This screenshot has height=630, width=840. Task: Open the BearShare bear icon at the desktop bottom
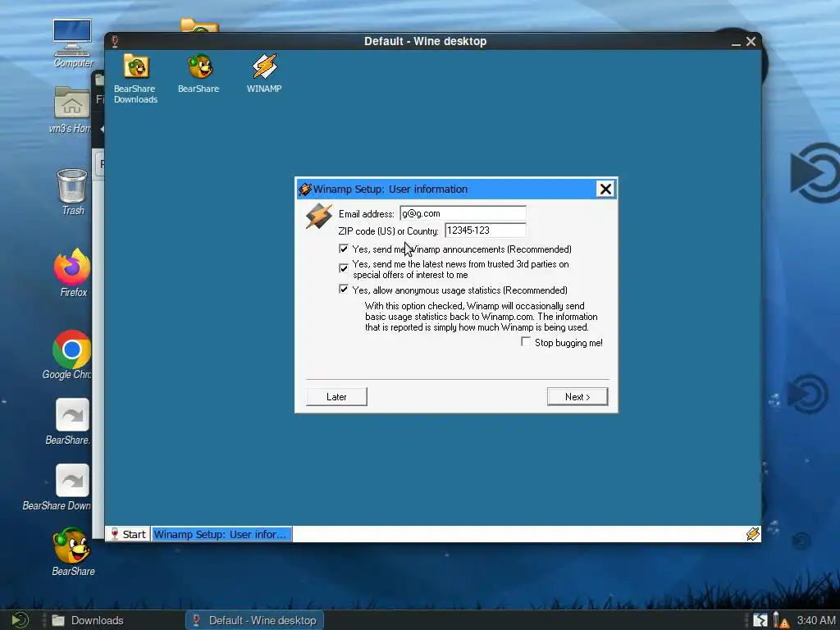pos(73,552)
